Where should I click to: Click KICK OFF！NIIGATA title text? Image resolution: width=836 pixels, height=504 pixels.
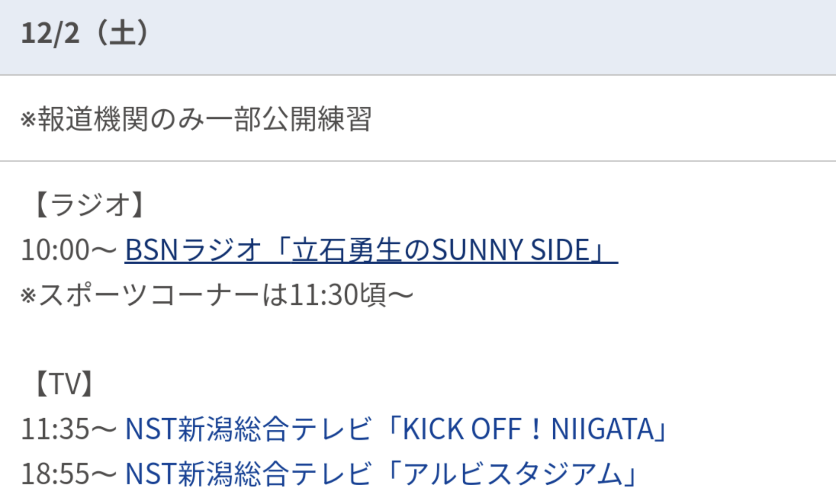tap(528, 429)
